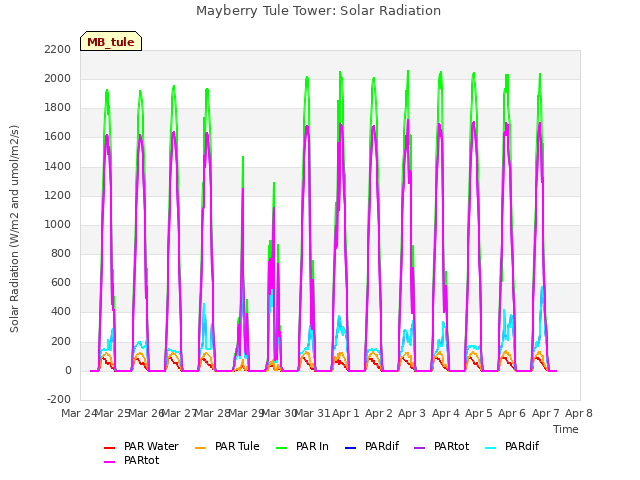Viewport: 640px width, 480px height.
Task: Click the red PAR Water legend swatch
Action: tap(109, 448)
